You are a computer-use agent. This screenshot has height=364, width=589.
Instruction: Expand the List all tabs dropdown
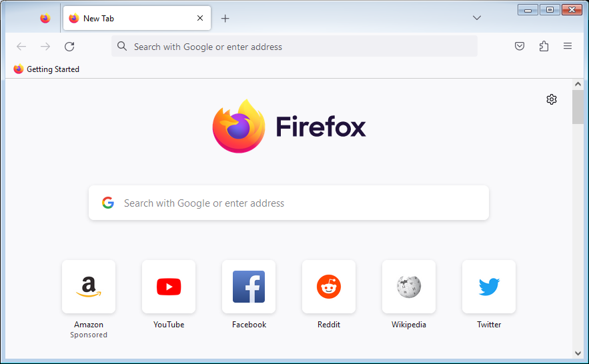pos(477,18)
